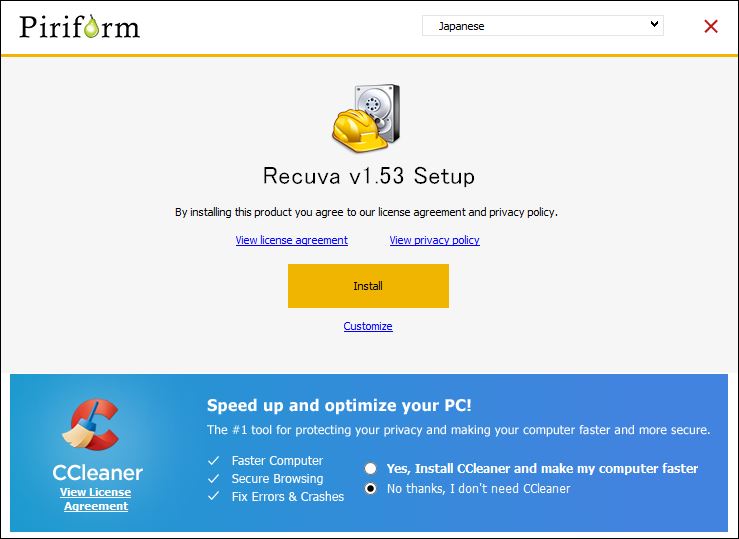The height and width of the screenshot is (539, 739).
Task: Click checkmark beside Faster Computer
Action: pos(213,461)
